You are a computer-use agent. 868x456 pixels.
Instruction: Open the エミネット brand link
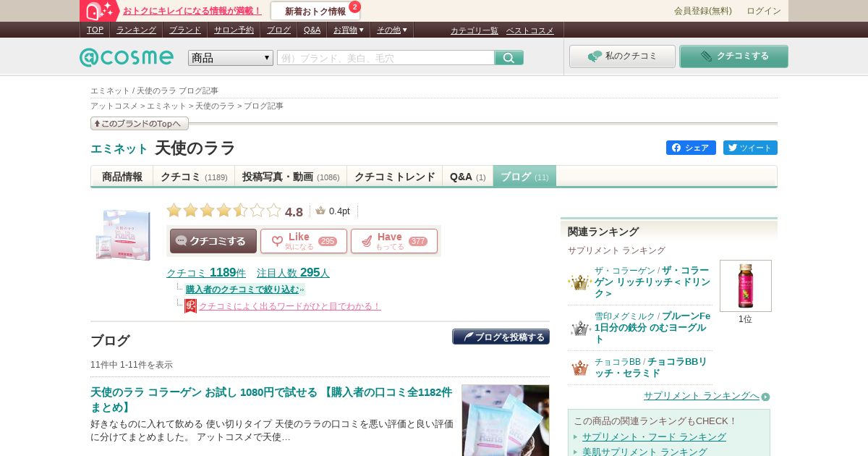tap(119, 148)
